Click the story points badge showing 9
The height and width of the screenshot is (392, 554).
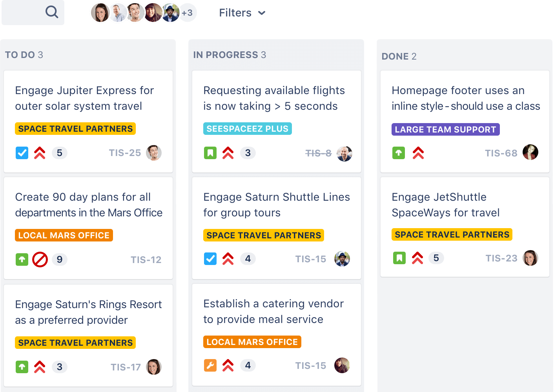[59, 259]
